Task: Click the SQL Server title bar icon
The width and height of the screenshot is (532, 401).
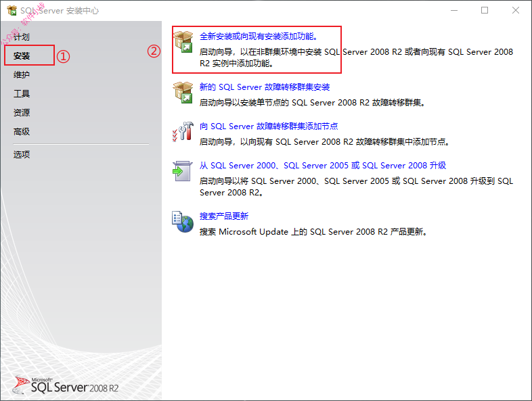Action: click(x=12, y=11)
